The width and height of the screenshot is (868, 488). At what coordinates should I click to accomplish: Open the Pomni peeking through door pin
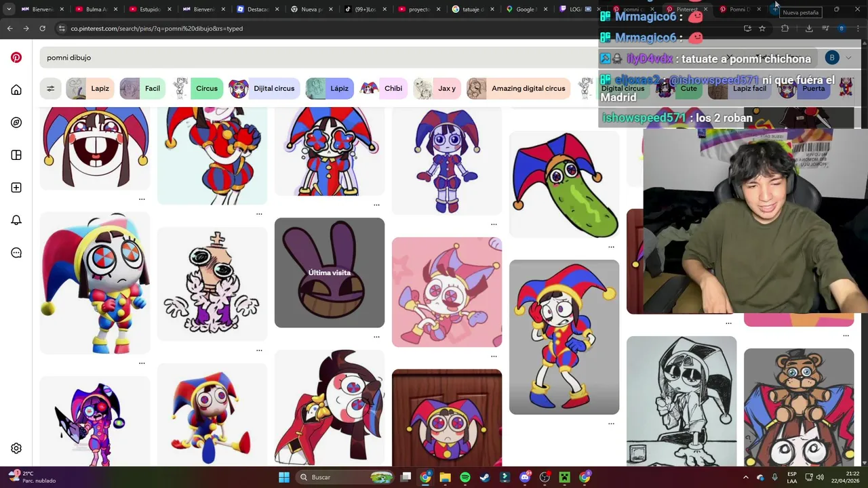447,418
